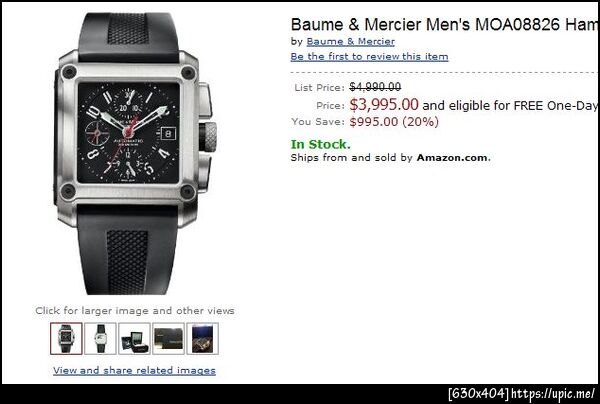The height and width of the screenshot is (404, 600).
Task: Pick the fifth blue-toned thumbnail
Action: point(202,338)
